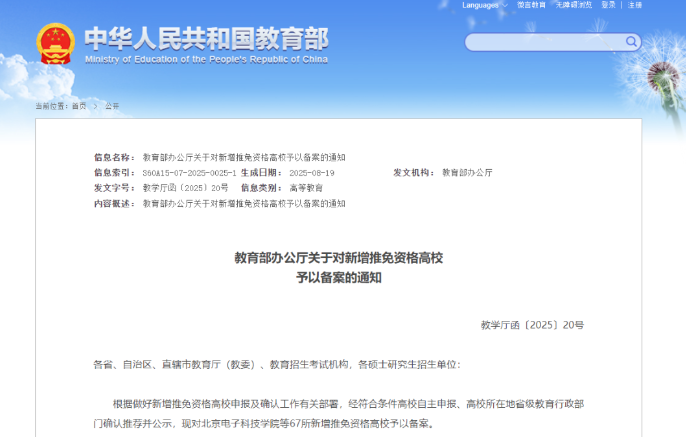Click the generation date 2025-08-19
The width and height of the screenshot is (686, 443).
point(312,173)
